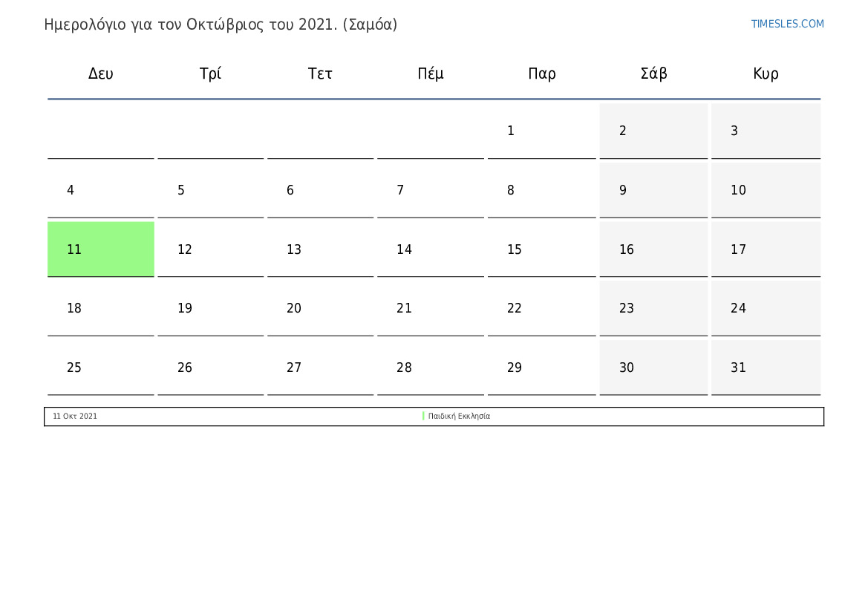Image resolution: width=868 pixels, height=614 pixels.
Task: Select the highlighted October 11 cell
Action: point(101,249)
